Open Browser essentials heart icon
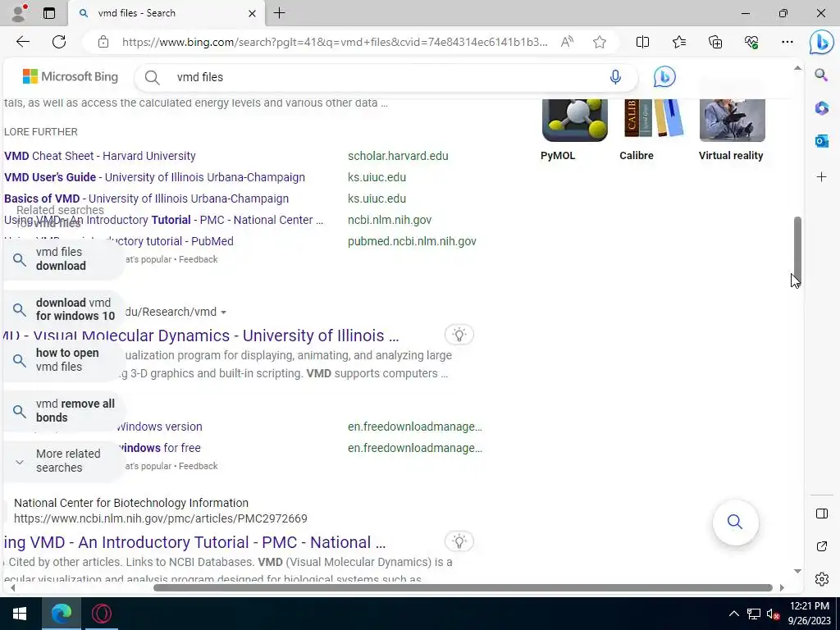The height and width of the screenshot is (630, 840). (x=751, y=42)
